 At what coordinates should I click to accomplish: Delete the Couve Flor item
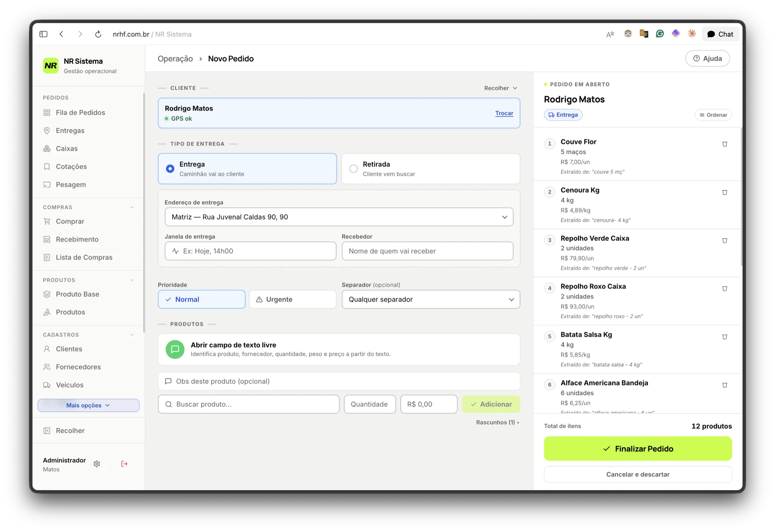coord(725,144)
